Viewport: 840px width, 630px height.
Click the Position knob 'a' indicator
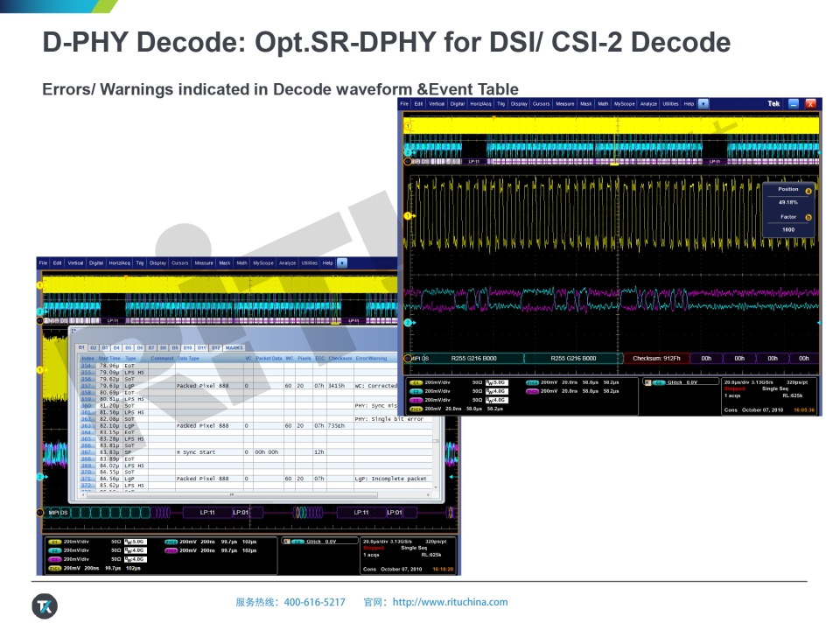(808, 190)
